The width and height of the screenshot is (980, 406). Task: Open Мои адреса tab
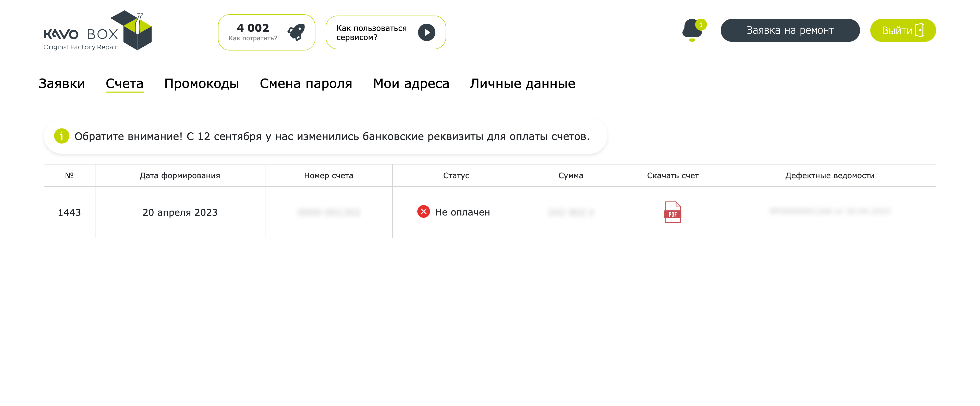(x=411, y=83)
